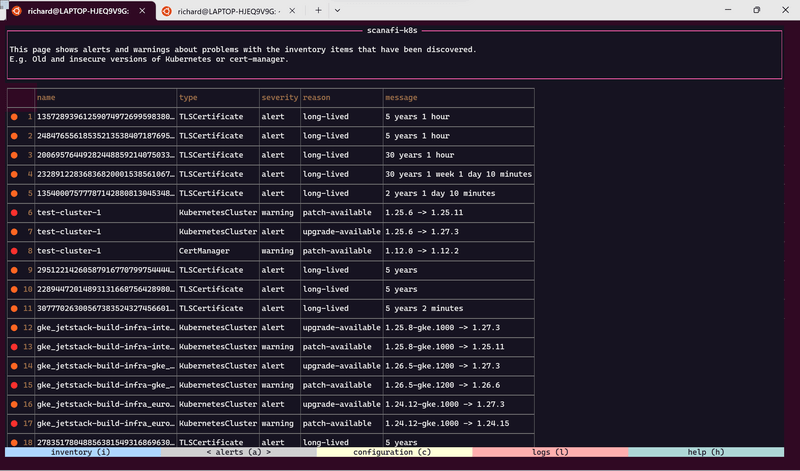This screenshot has height=471, width=800.
Task: Click the red status dot on row 8
Action: pyautogui.click(x=14, y=251)
